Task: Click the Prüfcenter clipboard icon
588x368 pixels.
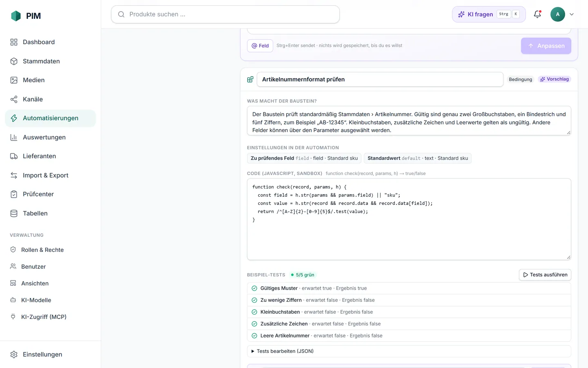Action: tap(14, 194)
